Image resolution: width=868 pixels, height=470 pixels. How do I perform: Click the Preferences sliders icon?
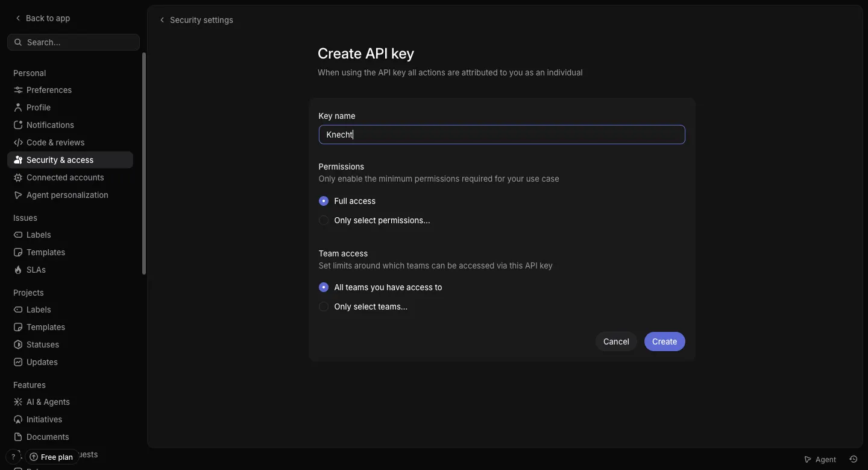pyautogui.click(x=18, y=90)
